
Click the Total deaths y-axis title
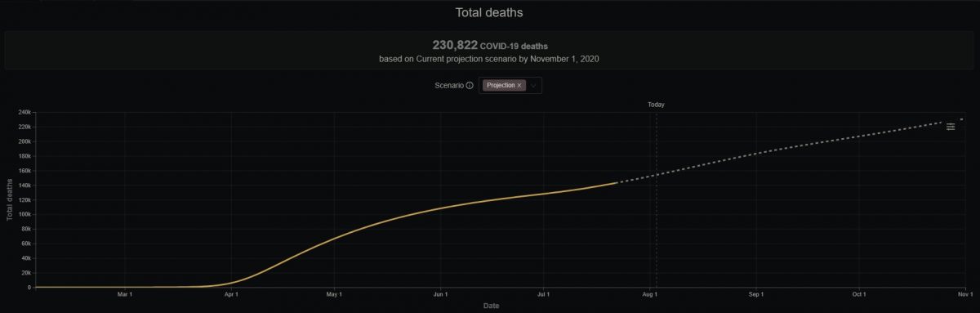click(x=10, y=199)
